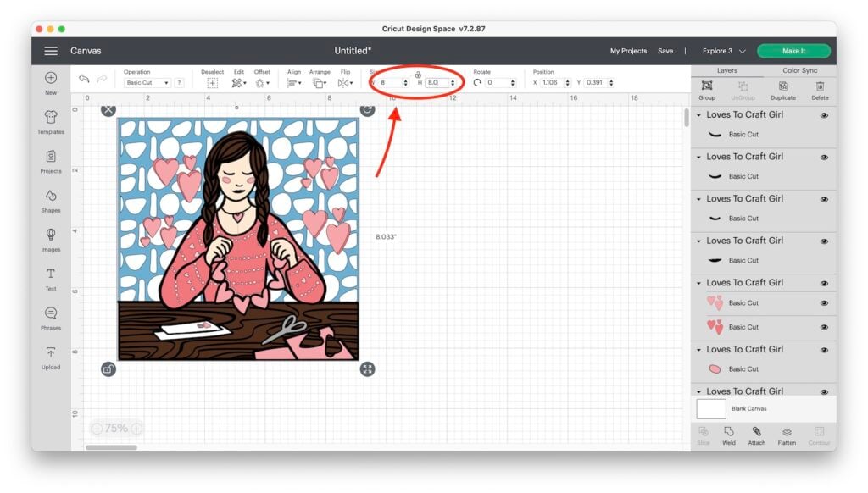Duplicate the selected layers
The width and height of the screenshot is (868, 493).
pos(783,90)
